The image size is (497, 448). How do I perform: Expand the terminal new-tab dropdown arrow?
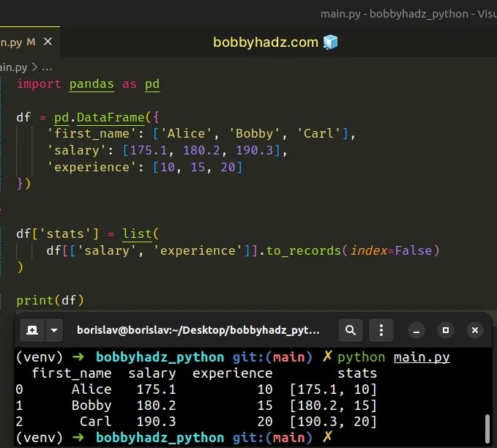tap(54, 330)
